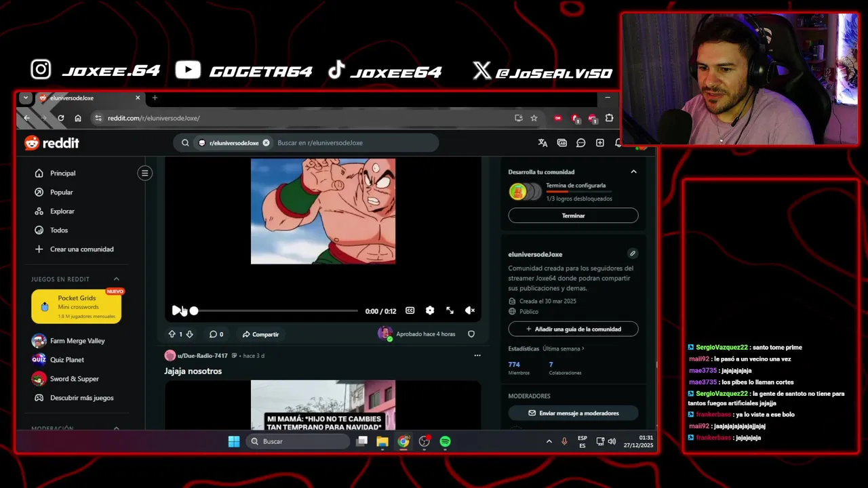Collapse the left sidebar with the menu button
The height and width of the screenshot is (488, 868).
tap(144, 173)
